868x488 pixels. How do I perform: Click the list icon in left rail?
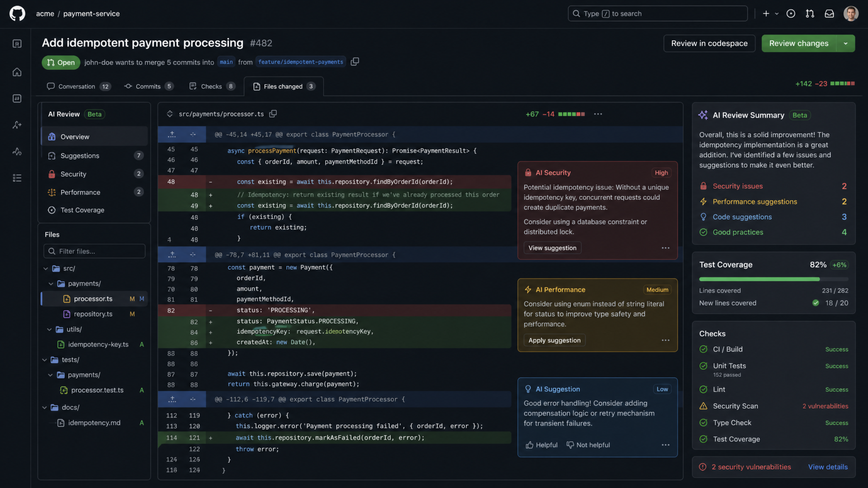click(x=17, y=178)
